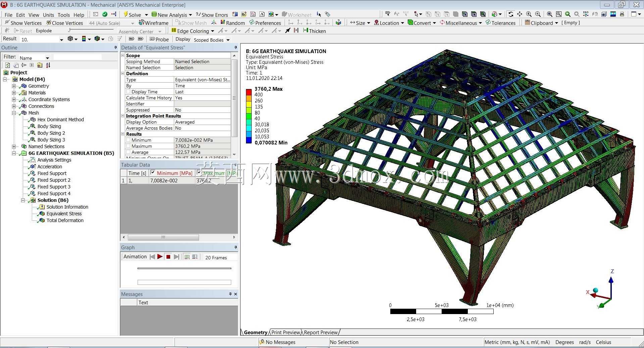Select the Acceleration tree item
Screen dimensions: 644x348
pyautogui.click(x=50, y=167)
